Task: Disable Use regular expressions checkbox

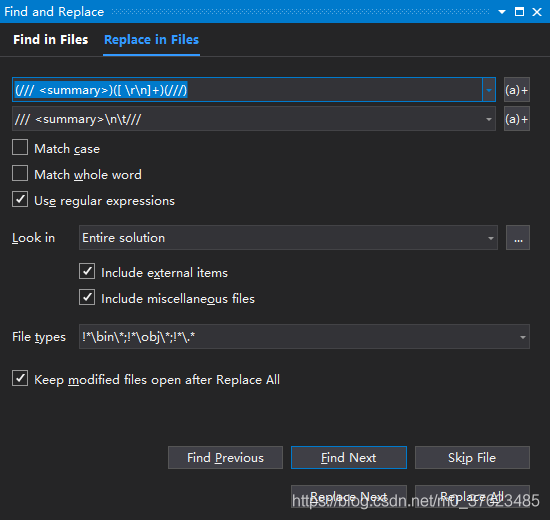Action: click(20, 199)
